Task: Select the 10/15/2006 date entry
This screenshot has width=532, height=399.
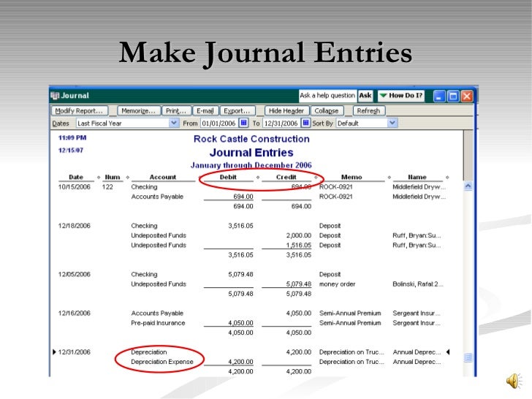Action: (75, 187)
